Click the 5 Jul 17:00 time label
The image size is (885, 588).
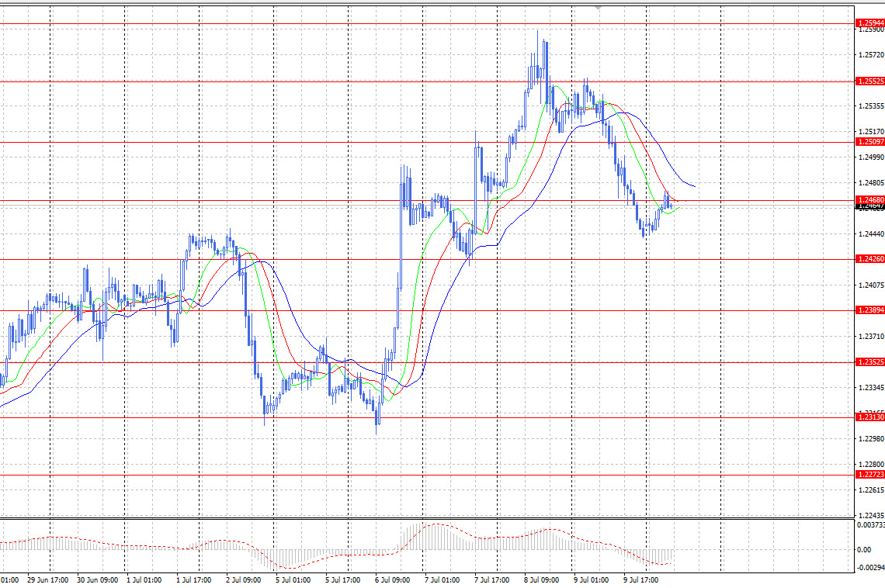(343, 580)
